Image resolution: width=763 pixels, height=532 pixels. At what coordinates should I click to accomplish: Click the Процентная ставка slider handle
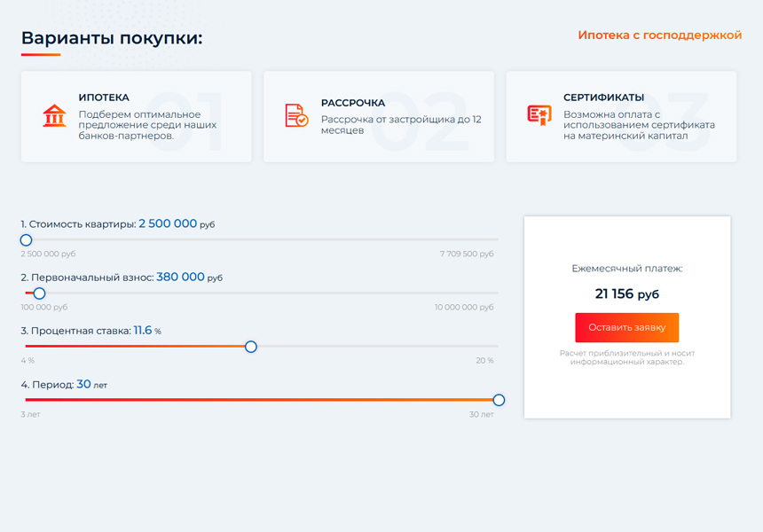[x=251, y=347]
